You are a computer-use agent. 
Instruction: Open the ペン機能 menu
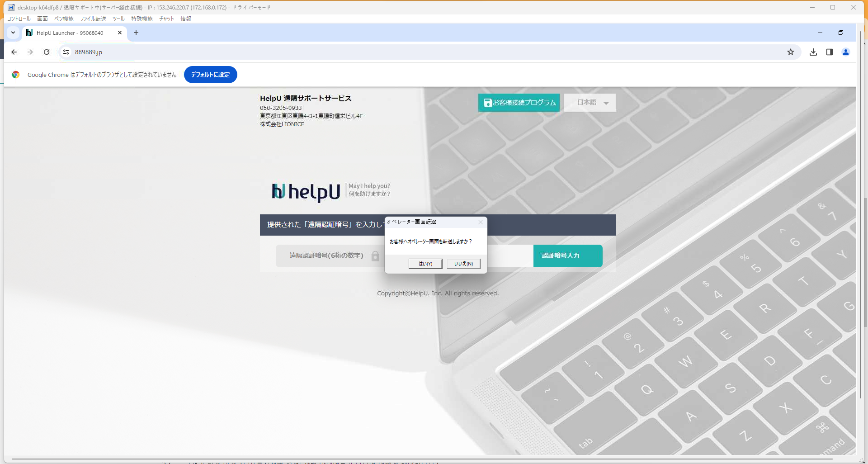tap(64, 19)
